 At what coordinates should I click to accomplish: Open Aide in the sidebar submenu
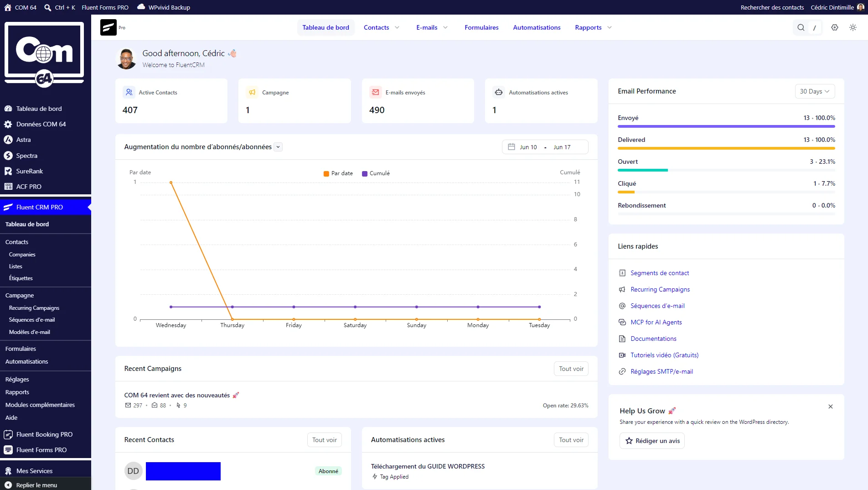pyautogui.click(x=11, y=417)
